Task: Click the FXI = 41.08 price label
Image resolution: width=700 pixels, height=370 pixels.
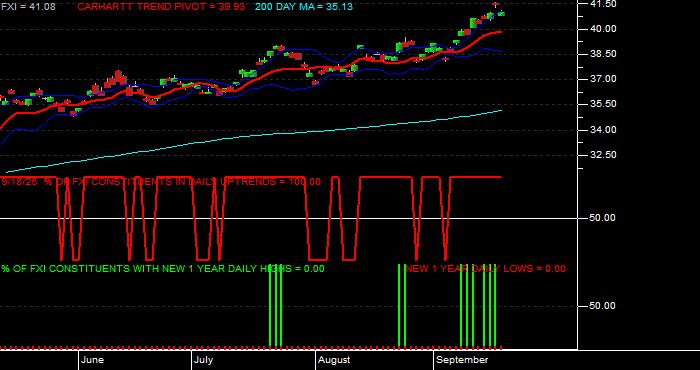Action: point(28,7)
